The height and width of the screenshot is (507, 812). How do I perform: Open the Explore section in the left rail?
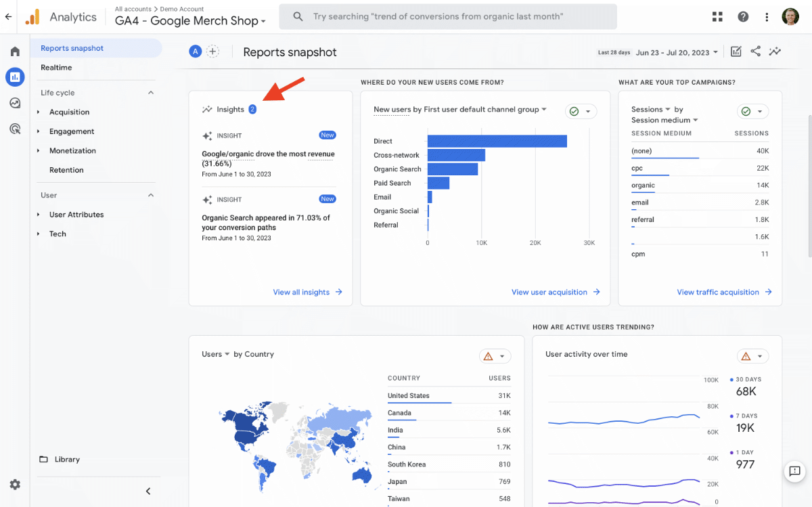tap(15, 103)
